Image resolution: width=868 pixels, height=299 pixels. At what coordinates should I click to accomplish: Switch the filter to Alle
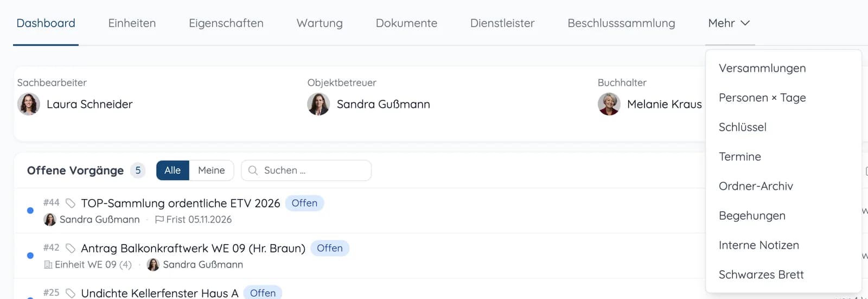point(173,170)
